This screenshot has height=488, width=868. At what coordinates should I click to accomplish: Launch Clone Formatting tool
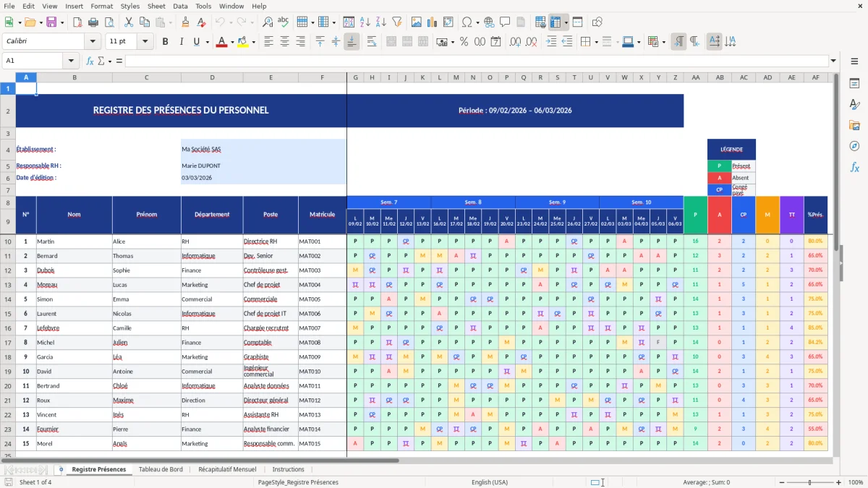pyautogui.click(x=184, y=22)
